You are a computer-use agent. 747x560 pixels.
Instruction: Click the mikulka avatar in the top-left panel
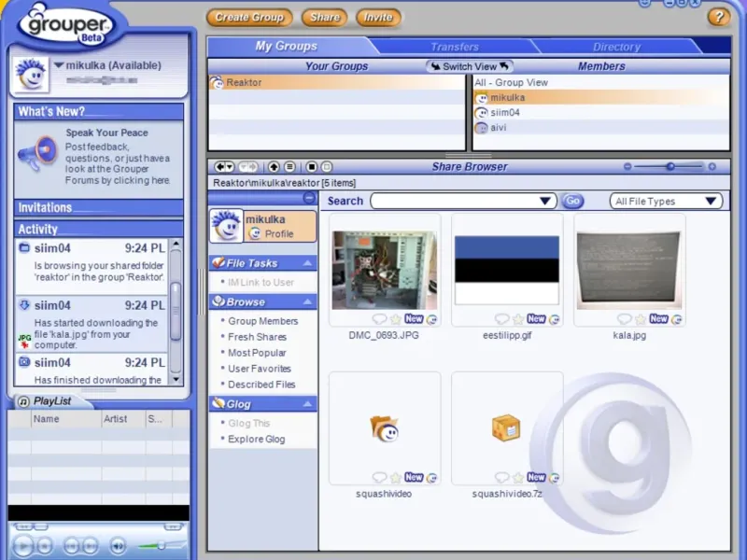pos(31,75)
